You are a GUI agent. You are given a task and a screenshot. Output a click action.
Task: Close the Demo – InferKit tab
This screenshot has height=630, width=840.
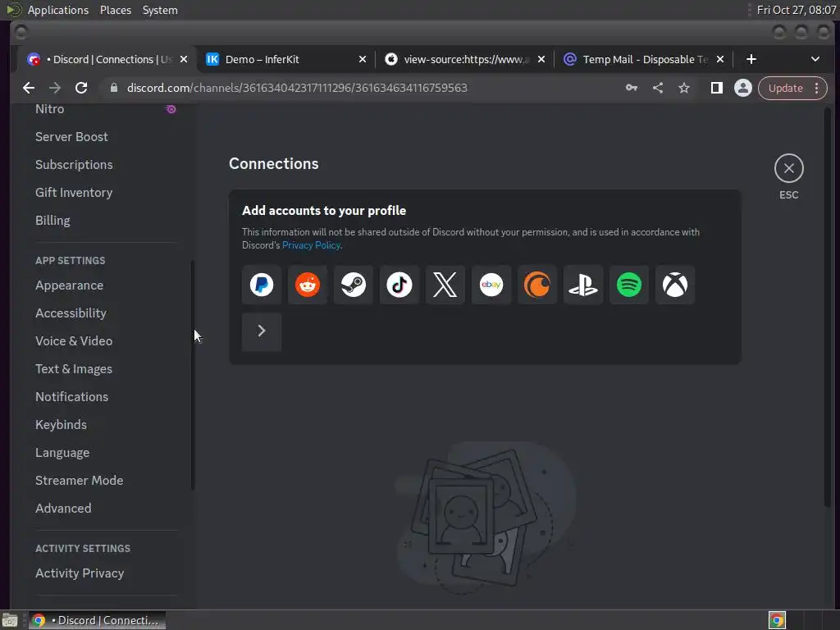coord(363,59)
